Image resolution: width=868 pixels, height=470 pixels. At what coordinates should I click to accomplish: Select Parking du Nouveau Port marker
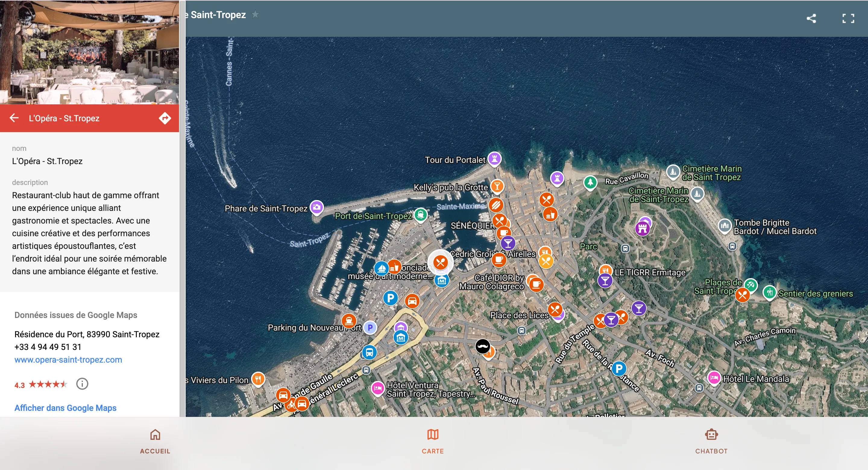370,327
